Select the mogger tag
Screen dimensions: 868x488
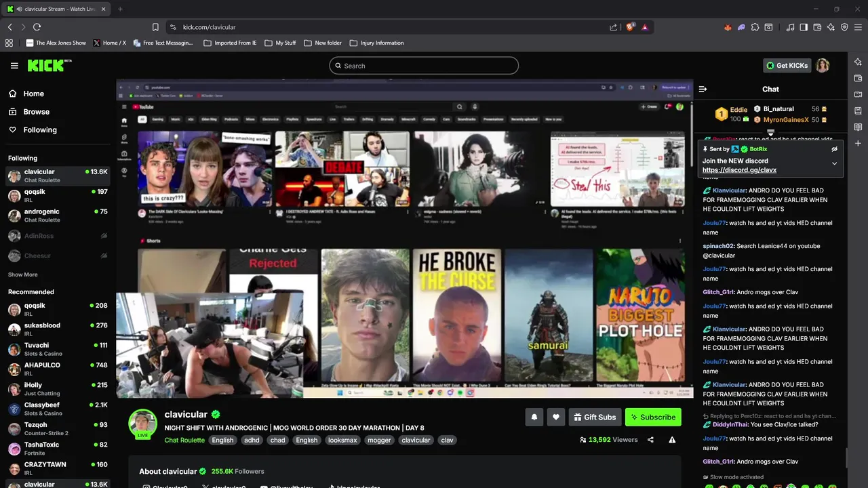click(x=379, y=440)
